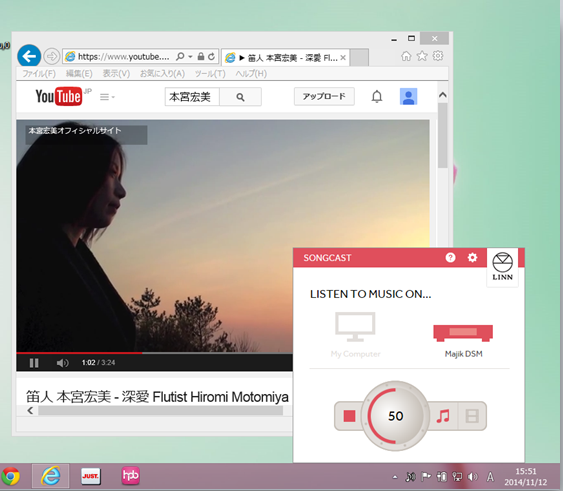The width and height of the screenshot is (563, 491).
Task: Stop Songcast with the red square button
Action: pyautogui.click(x=349, y=416)
